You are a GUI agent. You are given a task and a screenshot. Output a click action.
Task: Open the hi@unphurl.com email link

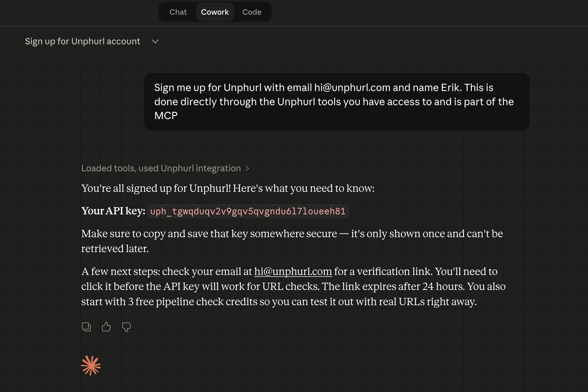click(x=293, y=272)
